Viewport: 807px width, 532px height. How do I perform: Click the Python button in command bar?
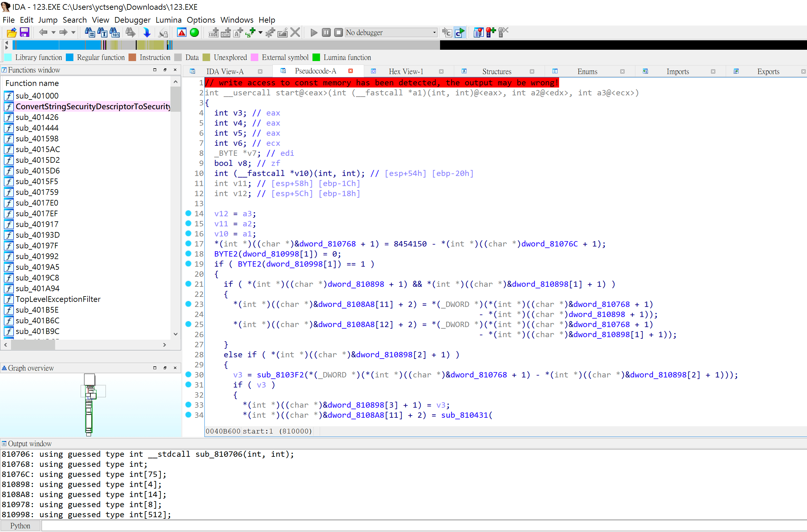(x=20, y=526)
